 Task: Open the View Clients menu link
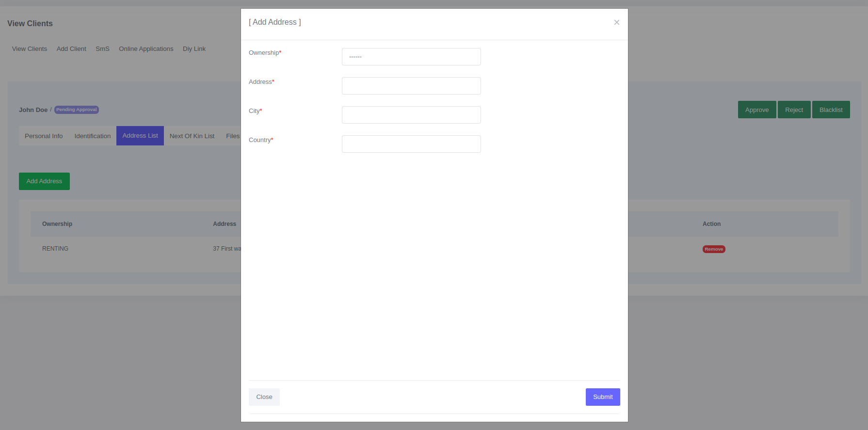(30, 49)
